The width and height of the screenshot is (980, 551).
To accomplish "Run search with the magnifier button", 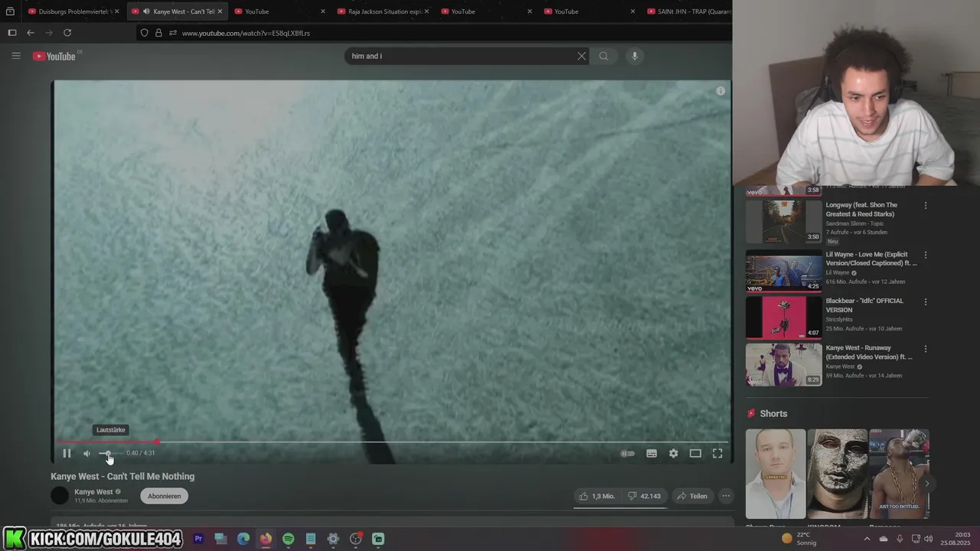I will tap(603, 56).
